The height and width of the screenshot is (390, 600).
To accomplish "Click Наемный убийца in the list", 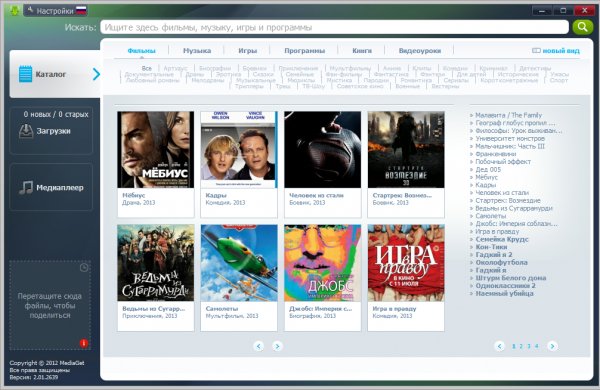I will 504,294.
